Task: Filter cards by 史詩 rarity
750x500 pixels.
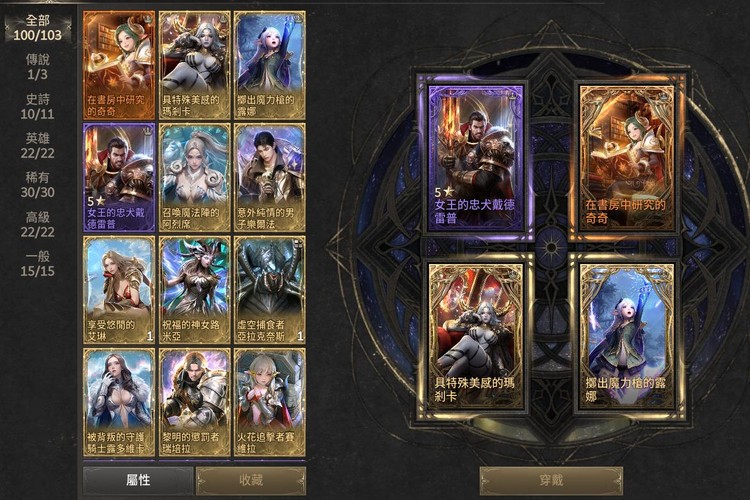Action: (38, 107)
